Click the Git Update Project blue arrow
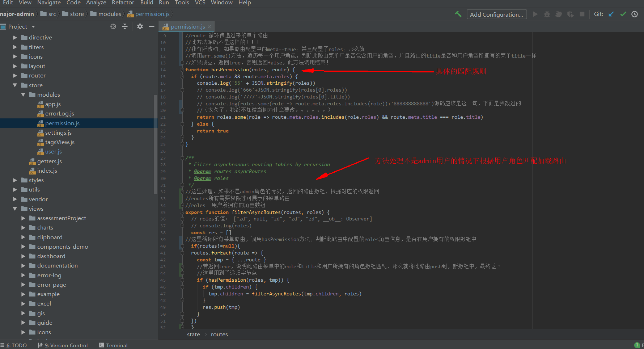Viewport: 644px width, 349px height. [611, 14]
